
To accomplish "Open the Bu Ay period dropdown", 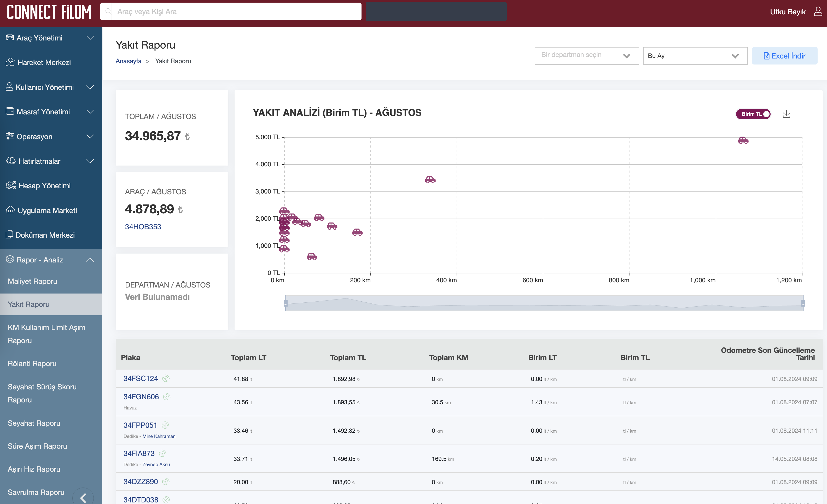I will [695, 56].
